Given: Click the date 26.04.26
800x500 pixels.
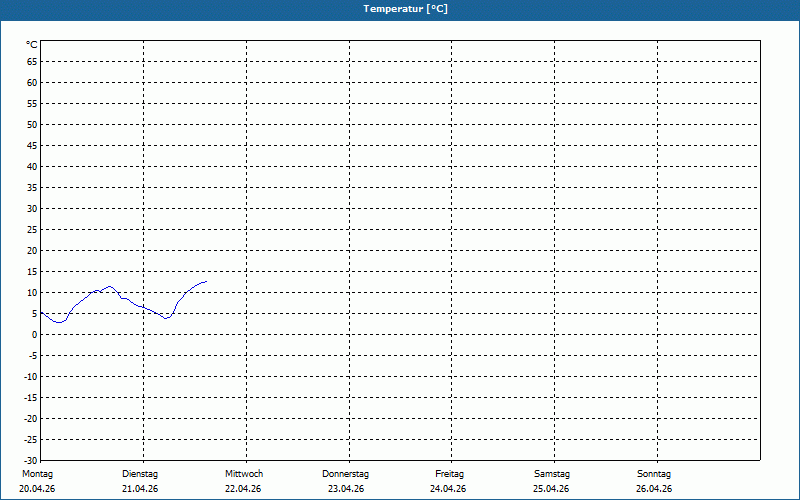Looking at the screenshot, I should pyautogui.click(x=654, y=489).
